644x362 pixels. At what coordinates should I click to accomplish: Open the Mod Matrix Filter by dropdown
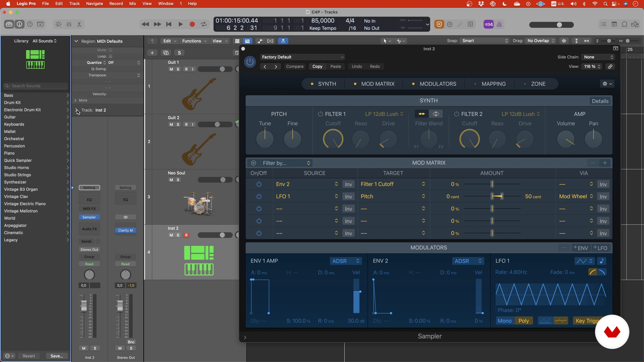point(286,163)
